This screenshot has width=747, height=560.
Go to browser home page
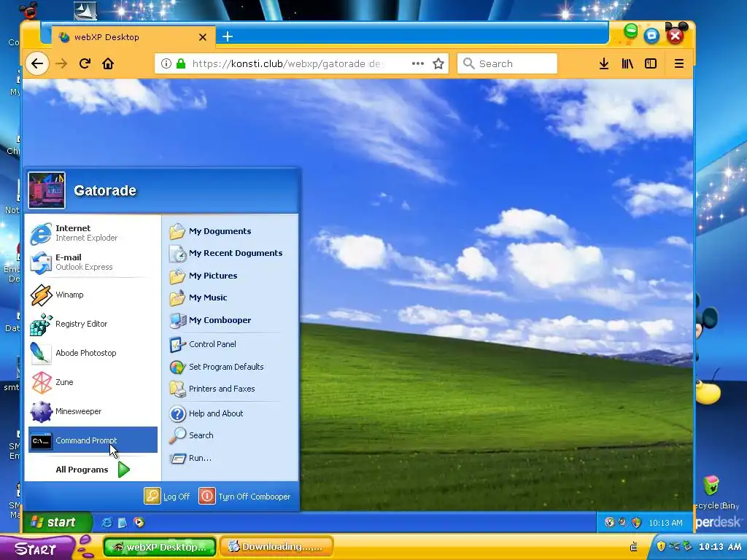point(108,64)
